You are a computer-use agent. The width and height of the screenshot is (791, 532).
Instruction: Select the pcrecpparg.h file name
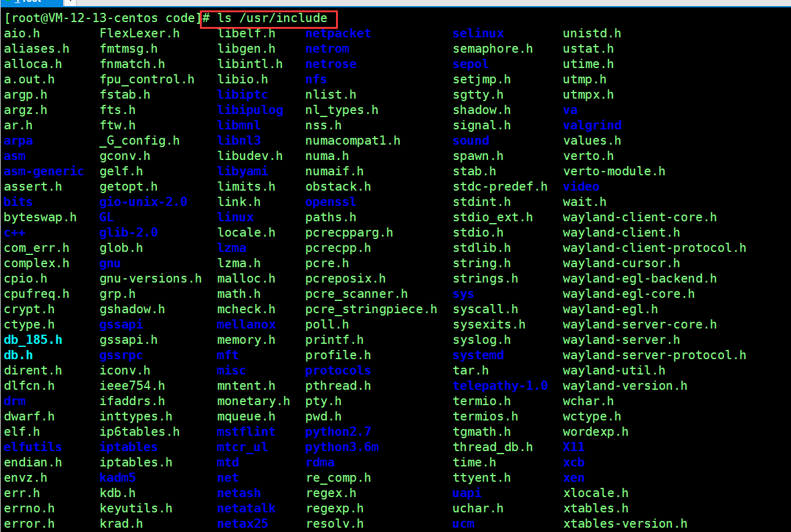click(x=349, y=233)
